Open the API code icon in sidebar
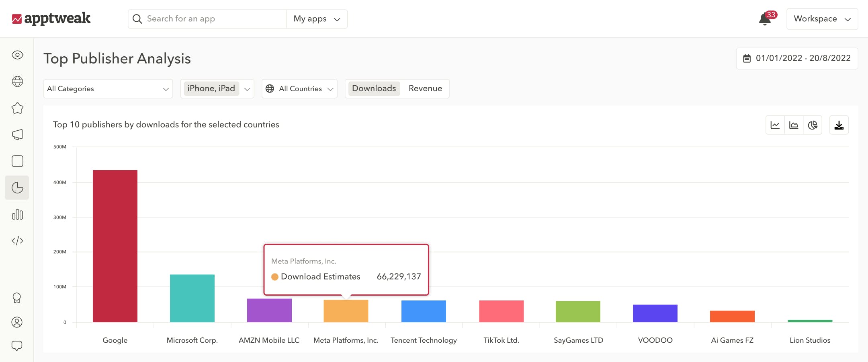 coord(17,241)
